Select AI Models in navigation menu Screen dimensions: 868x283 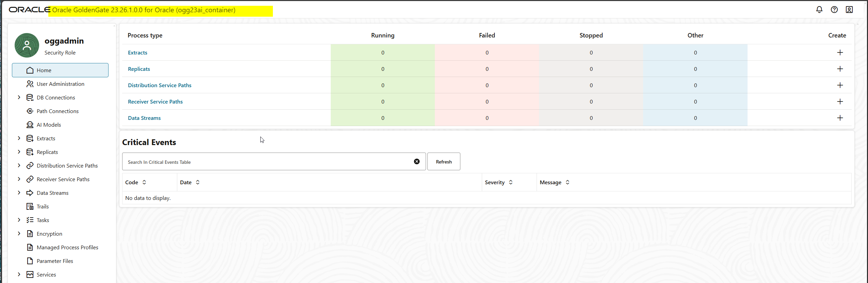(49, 125)
